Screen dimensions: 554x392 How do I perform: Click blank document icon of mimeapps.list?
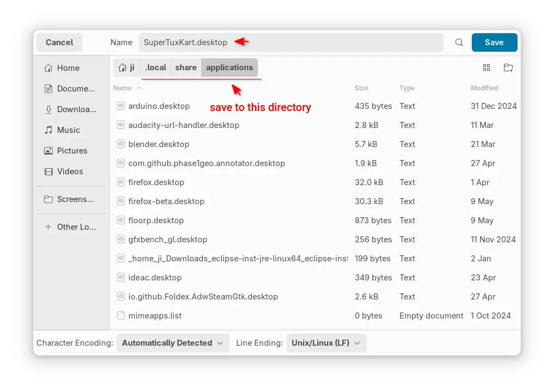click(121, 315)
